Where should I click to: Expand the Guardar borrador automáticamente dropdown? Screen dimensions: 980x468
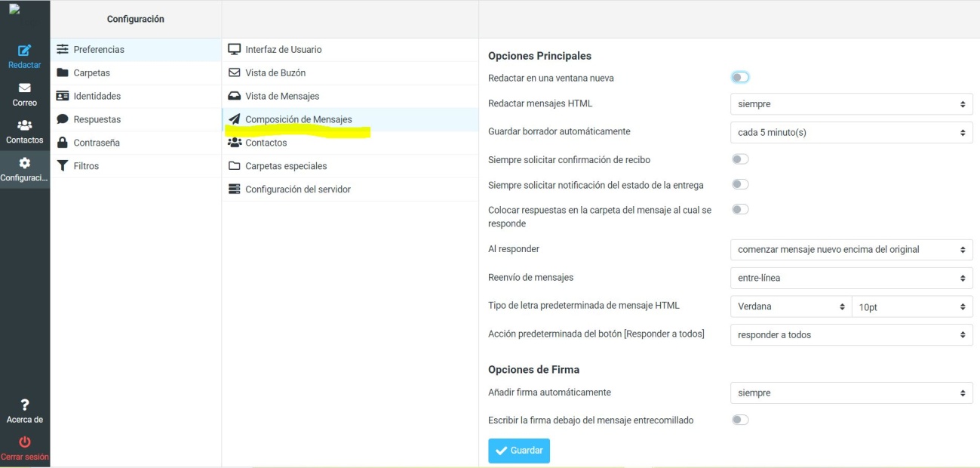point(851,132)
